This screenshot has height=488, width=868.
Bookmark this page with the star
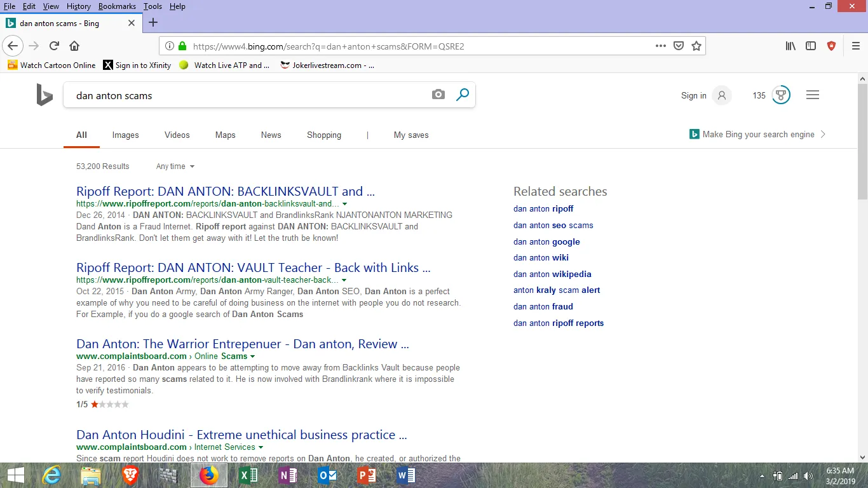pos(696,46)
